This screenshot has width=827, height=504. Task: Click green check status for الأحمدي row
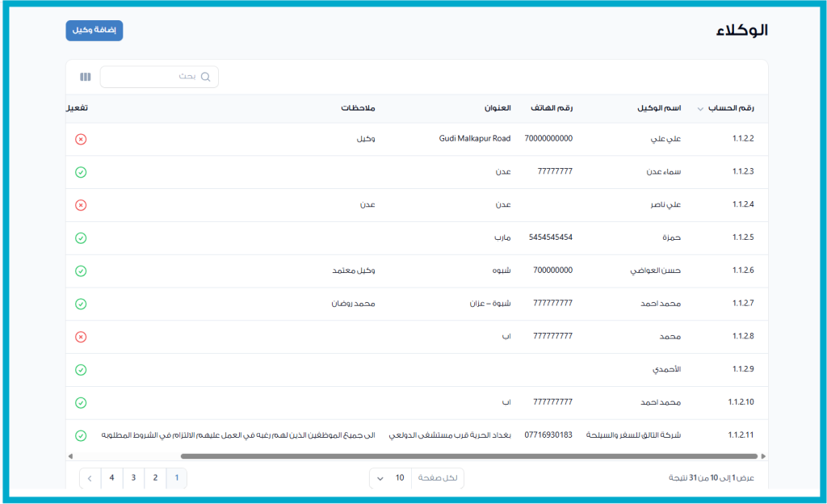pos(81,370)
